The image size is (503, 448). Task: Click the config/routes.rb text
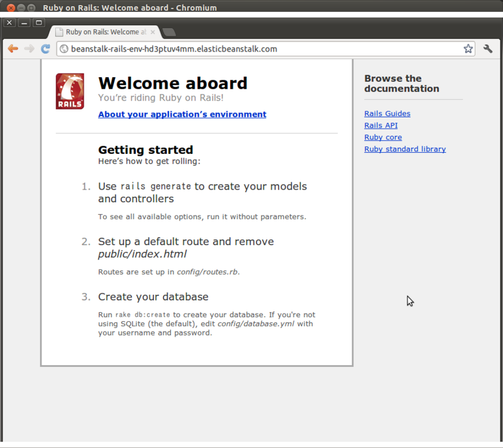click(x=207, y=272)
